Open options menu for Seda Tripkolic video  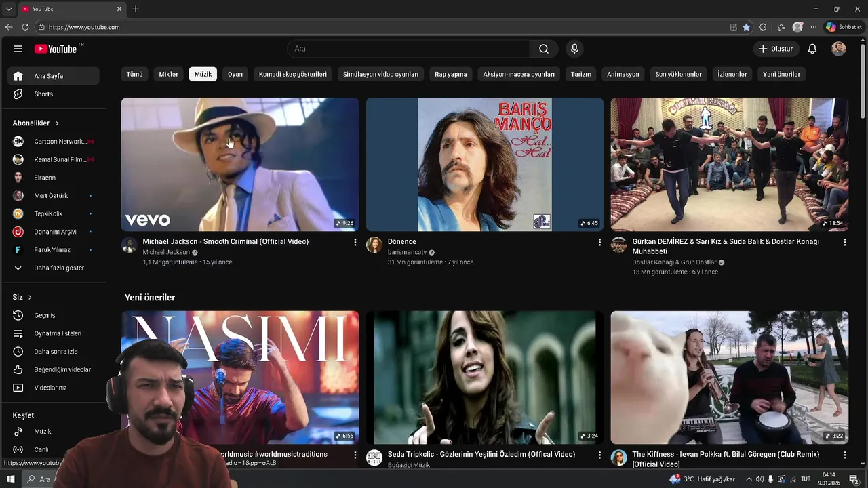599,455
